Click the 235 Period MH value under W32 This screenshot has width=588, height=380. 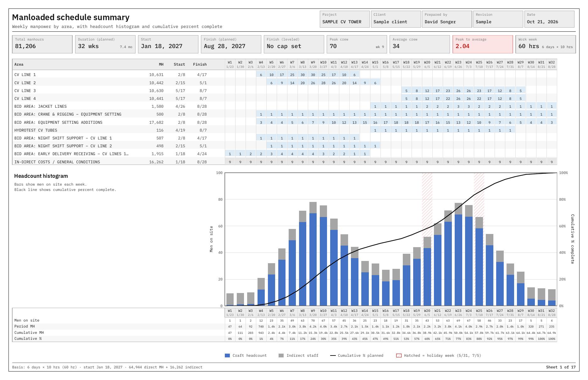pyautogui.click(x=552, y=327)
